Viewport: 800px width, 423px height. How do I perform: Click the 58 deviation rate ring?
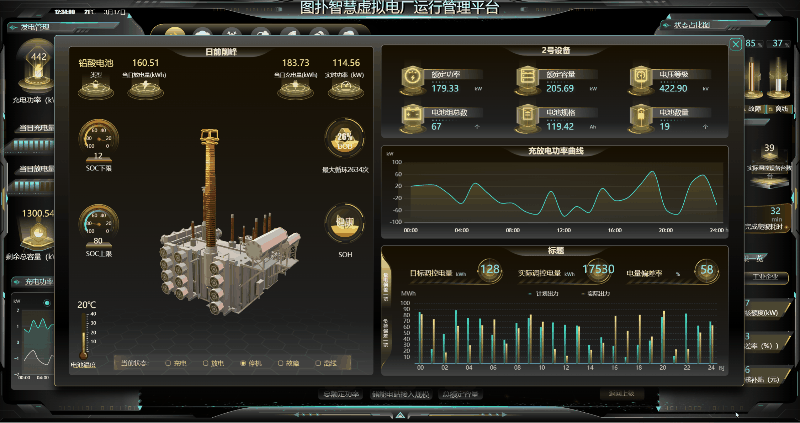point(707,269)
